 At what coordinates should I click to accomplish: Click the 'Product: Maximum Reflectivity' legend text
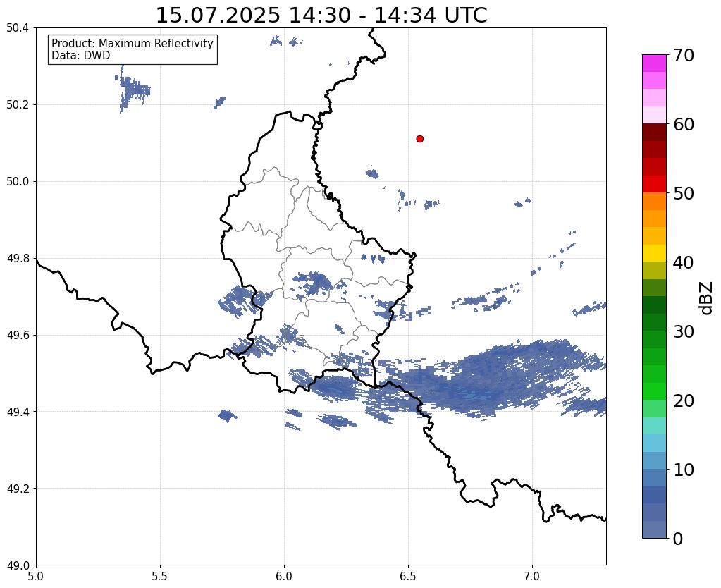[x=133, y=43]
